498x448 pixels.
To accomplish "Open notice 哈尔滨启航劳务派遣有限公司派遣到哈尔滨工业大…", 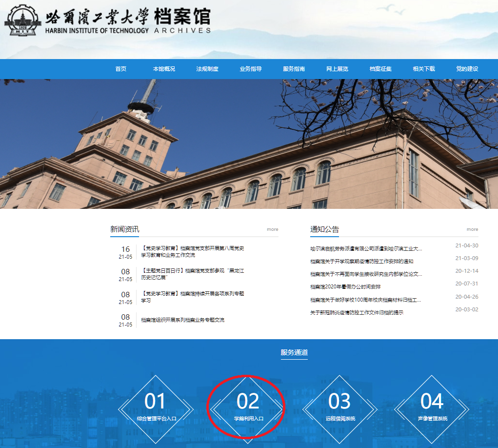I will 366,249.
